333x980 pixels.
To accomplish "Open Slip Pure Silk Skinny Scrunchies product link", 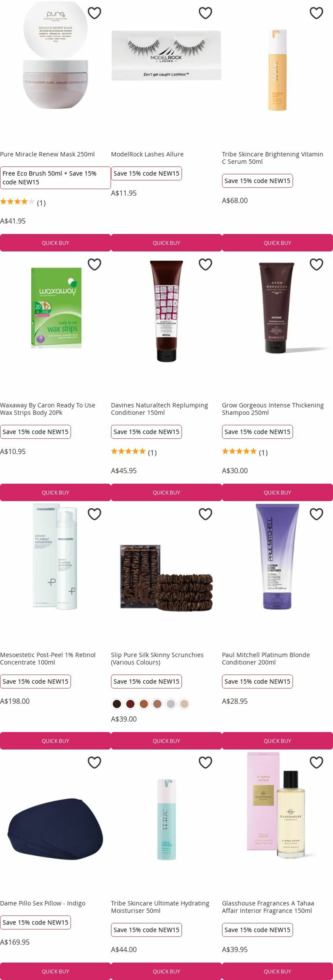I will pyautogui.click(x=157, y=659).
